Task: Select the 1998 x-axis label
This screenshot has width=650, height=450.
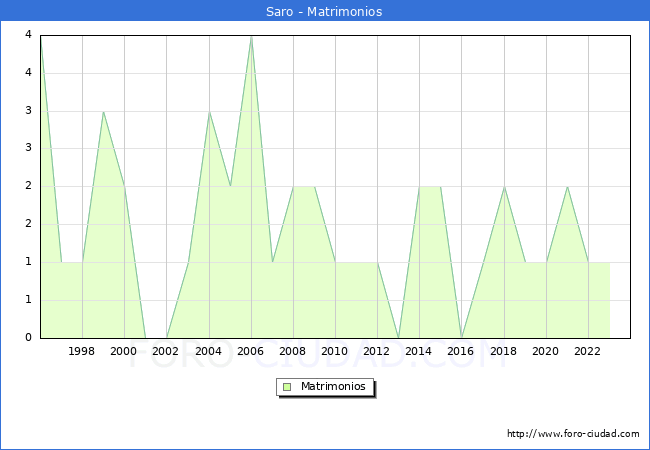Action: point(81,351)
